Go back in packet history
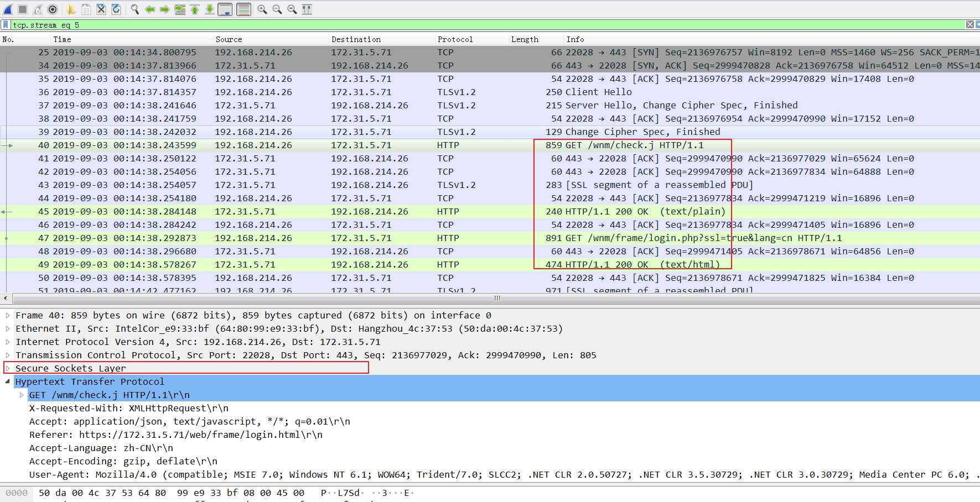The width and height of the screenshot is (980, 502). pyautogui.click(x=150, y=9)
